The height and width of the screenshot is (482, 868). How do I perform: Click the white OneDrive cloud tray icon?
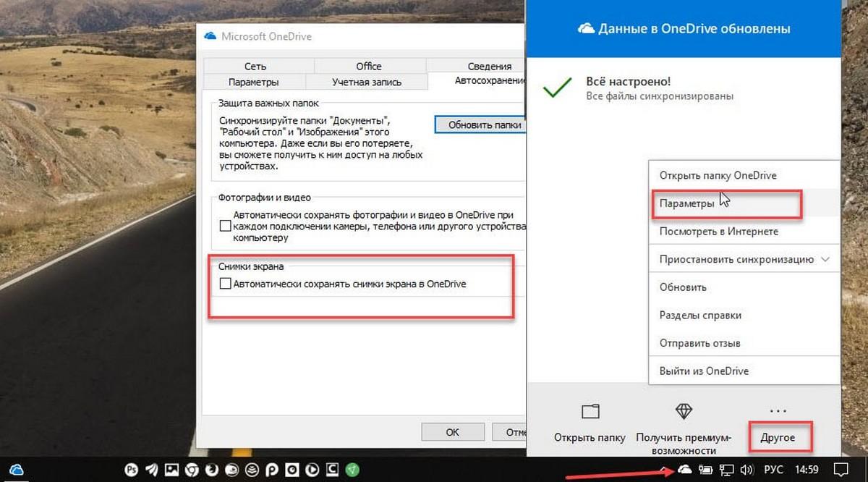pos(684,470)
